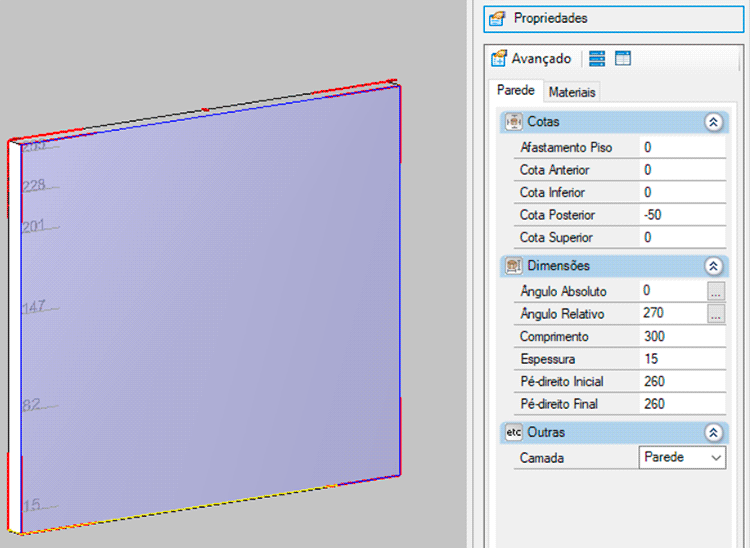Click the Pé-direito Inicial value field
Screen dimensions: 750x548
pos(680,382)
